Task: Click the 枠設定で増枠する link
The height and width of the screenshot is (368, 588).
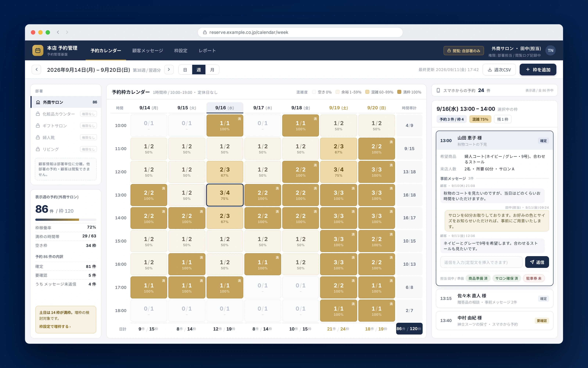Action: coord(55,326)
